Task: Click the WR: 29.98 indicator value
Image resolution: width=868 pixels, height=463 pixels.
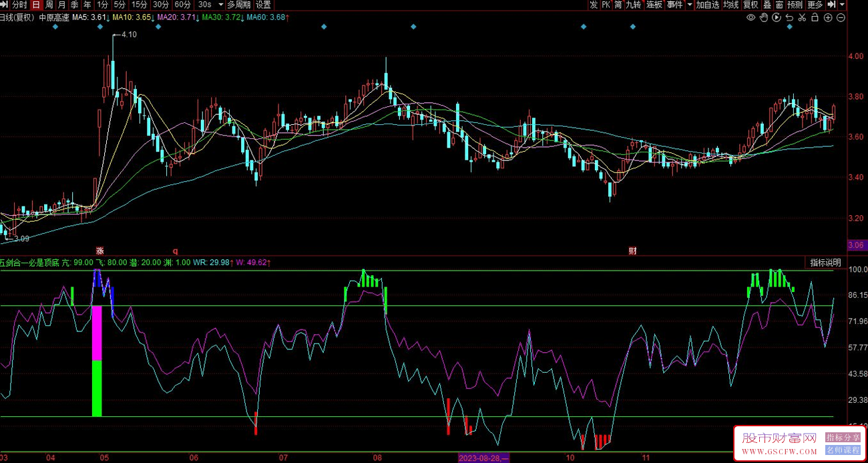Action: (212, 263)
